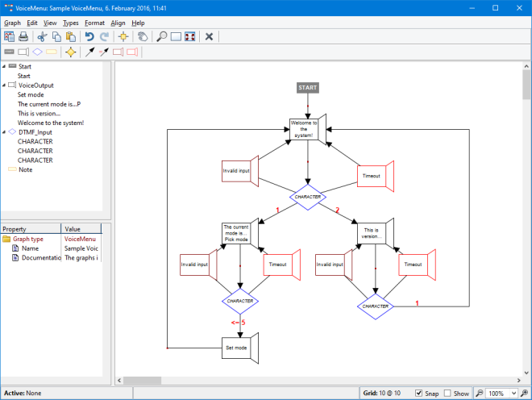Collapse the DTMF_Input tree node
The height and width of the screenshot is (400, 532).
pos(5,131)
